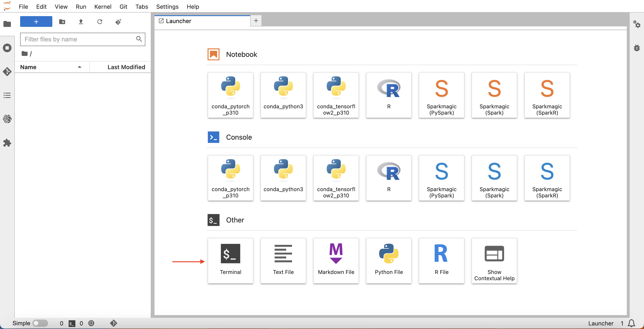Open the property inspector gears icon
The height and width of the screenshot is (329, 644).
coord(636,24)
